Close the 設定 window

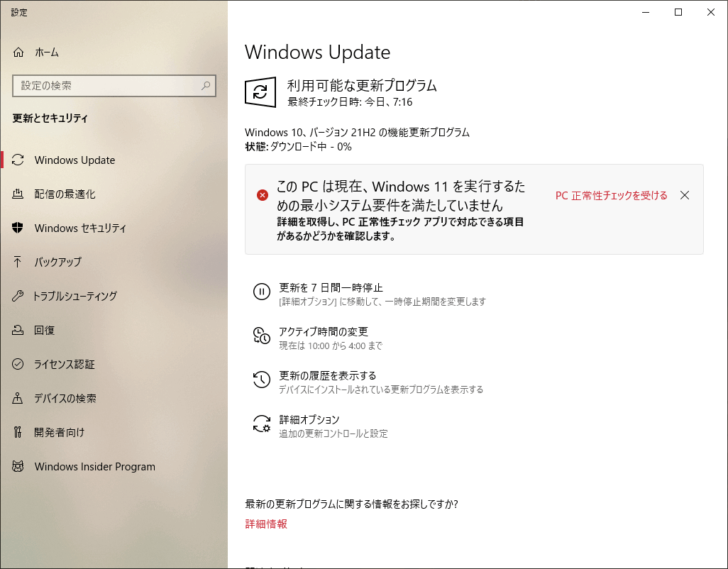[710, 12]
